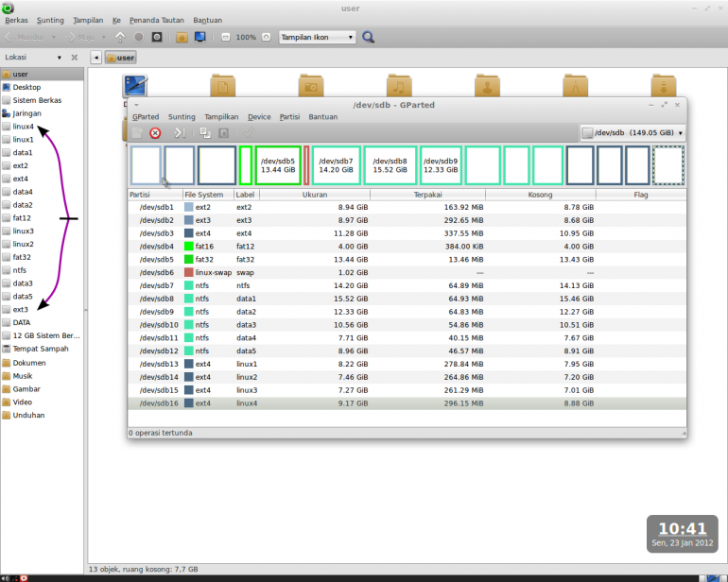Open the templates folder with compass emblem
The width and height of the screenshot is (728, 582).
click(x=575, y=85)
